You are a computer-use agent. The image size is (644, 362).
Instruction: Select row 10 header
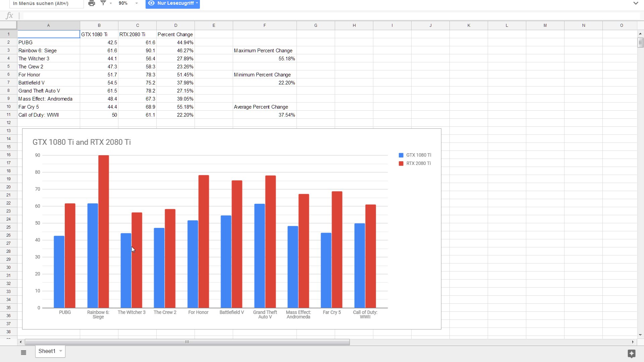8,107
